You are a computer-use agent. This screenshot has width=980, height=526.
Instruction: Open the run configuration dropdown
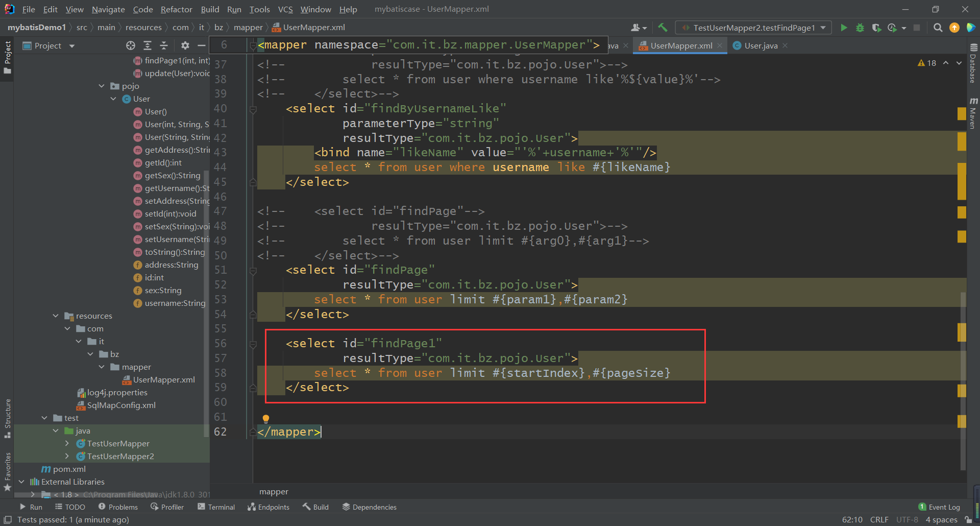click(753, 28)
